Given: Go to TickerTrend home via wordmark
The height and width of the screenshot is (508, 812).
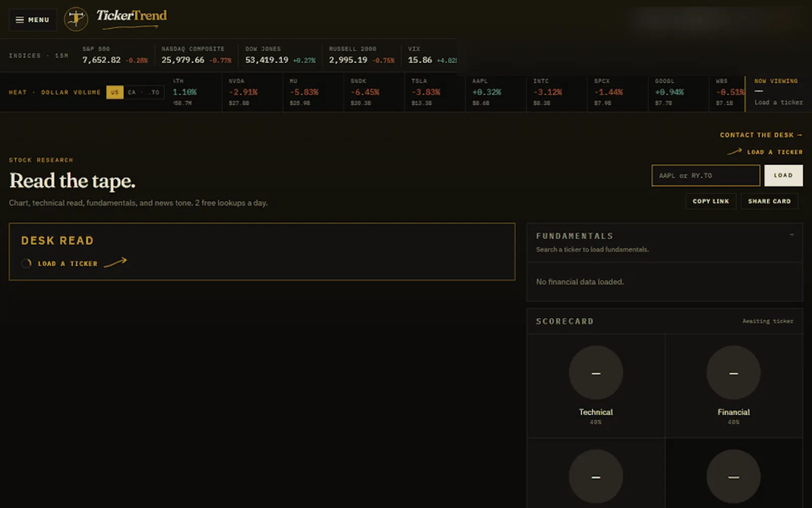Looking at the screenshot, I should pyautogui.click(x=131, y=19).
